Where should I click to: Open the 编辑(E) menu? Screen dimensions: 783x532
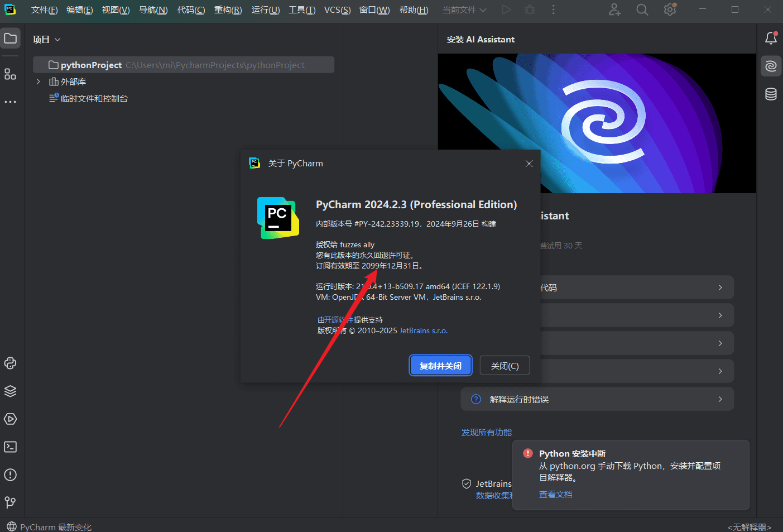tap(80, 10)
